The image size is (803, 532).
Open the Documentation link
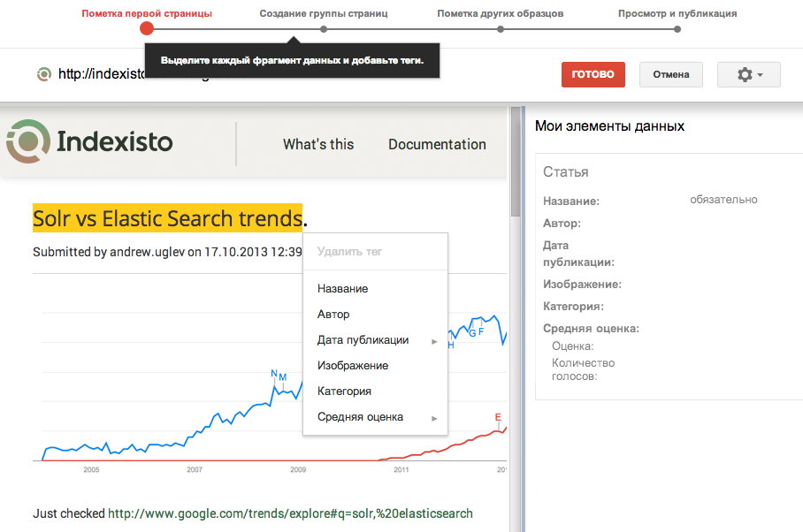[x=437, y=144]
